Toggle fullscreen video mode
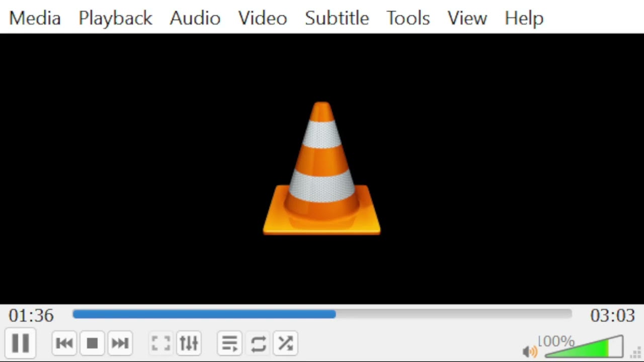Screen dimensions: 644x362 [161, 343]
